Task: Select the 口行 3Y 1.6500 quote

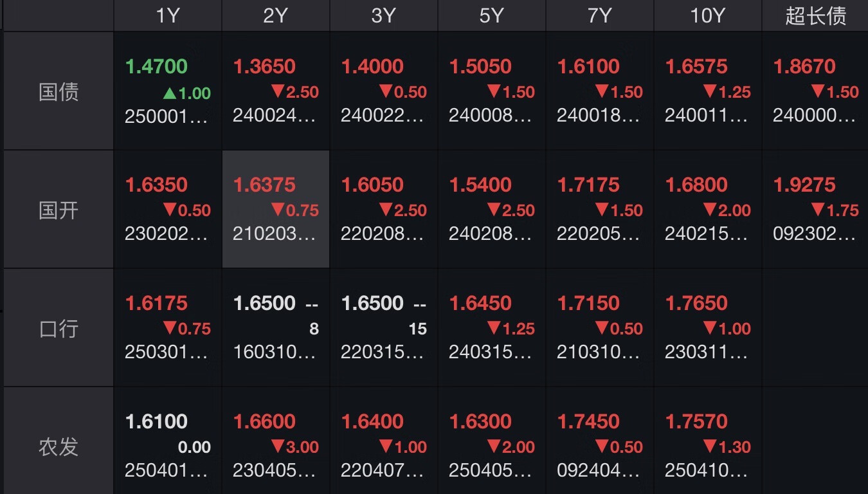Action: (372, 302)
